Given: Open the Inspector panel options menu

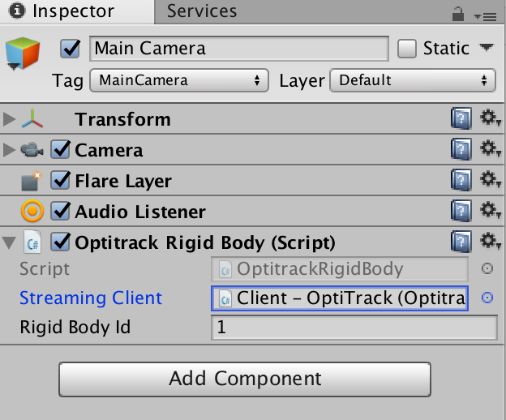Looking at the screenshot, I should point(486,16).
